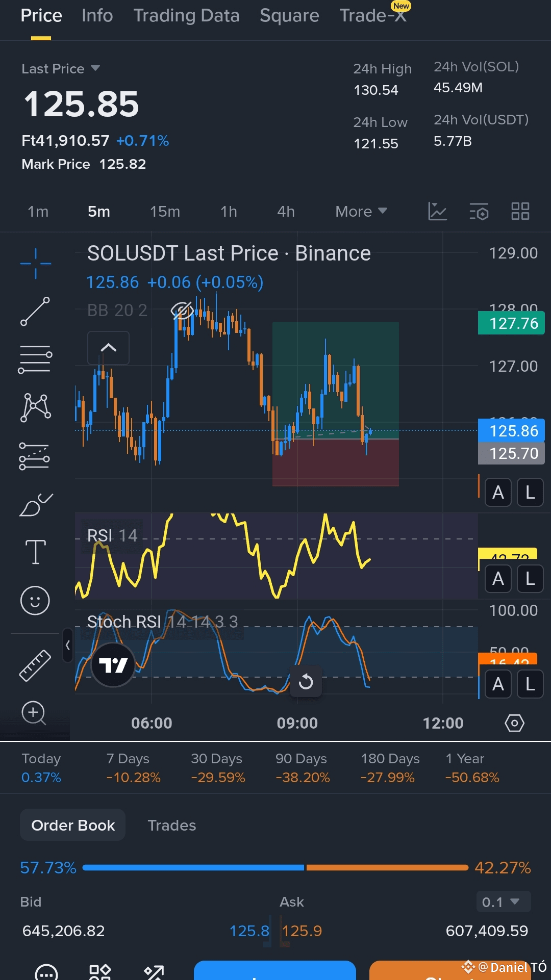Tap the 1 Year -50.68% performance
The image size is (551, 980).
tap(472, 768)
